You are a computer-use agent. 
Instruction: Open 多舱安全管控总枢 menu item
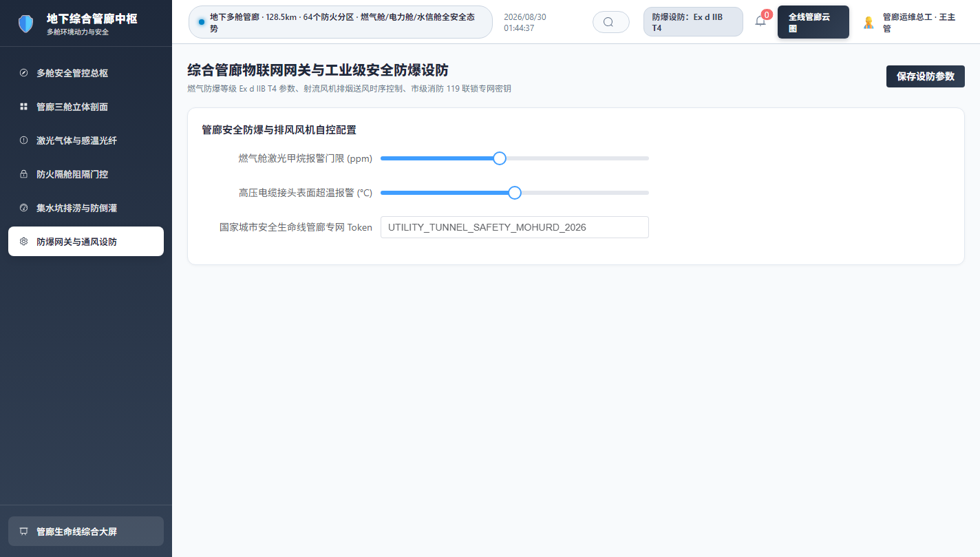pos(86,73)
